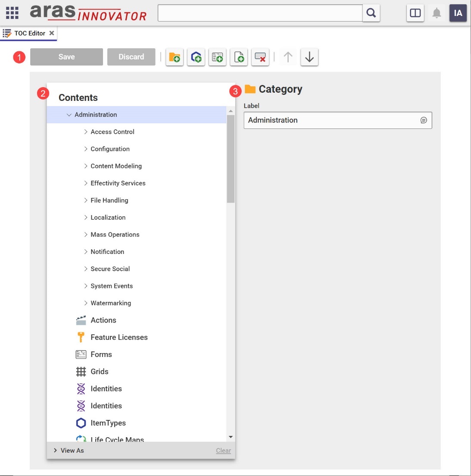This screenshot has height=476, width=471.
Task: Collapse the Administration node
Action: (x=69, y=115)
